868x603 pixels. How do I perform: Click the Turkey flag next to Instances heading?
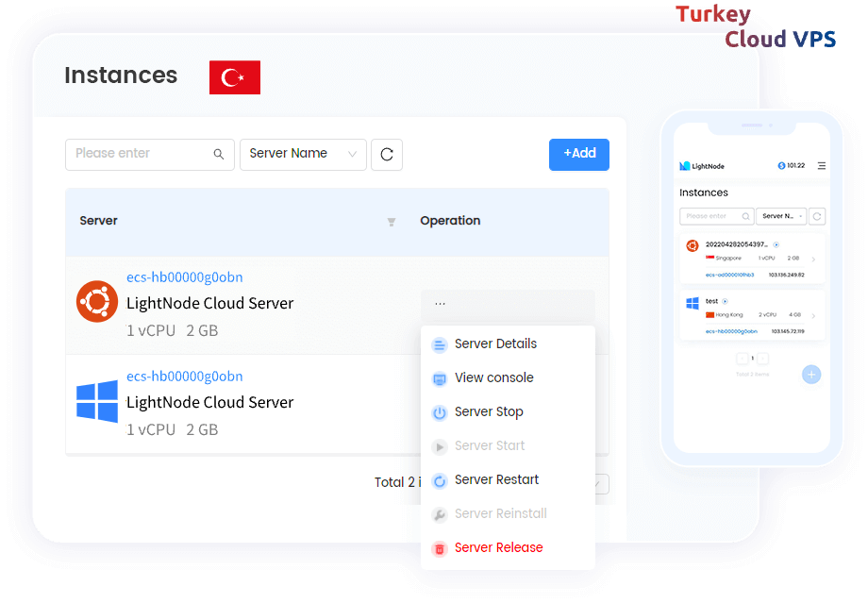click(234, 77)
